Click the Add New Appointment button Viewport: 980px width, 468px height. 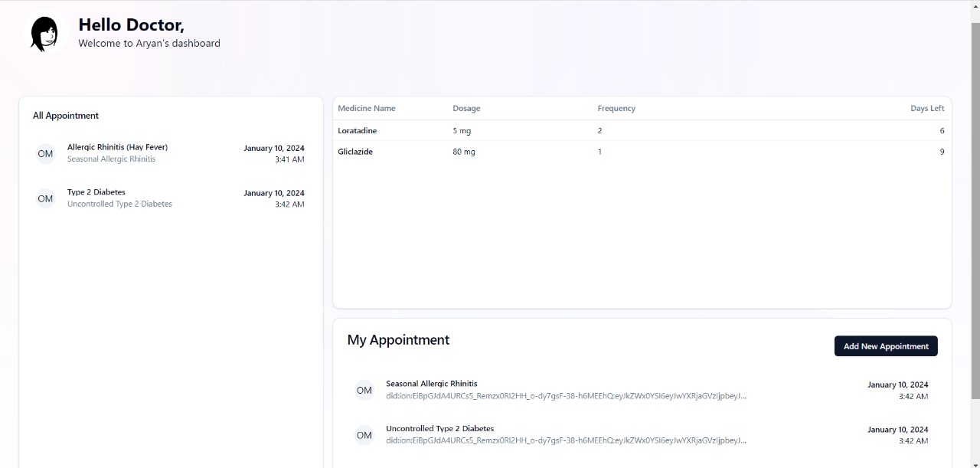[x=886, y=346]
